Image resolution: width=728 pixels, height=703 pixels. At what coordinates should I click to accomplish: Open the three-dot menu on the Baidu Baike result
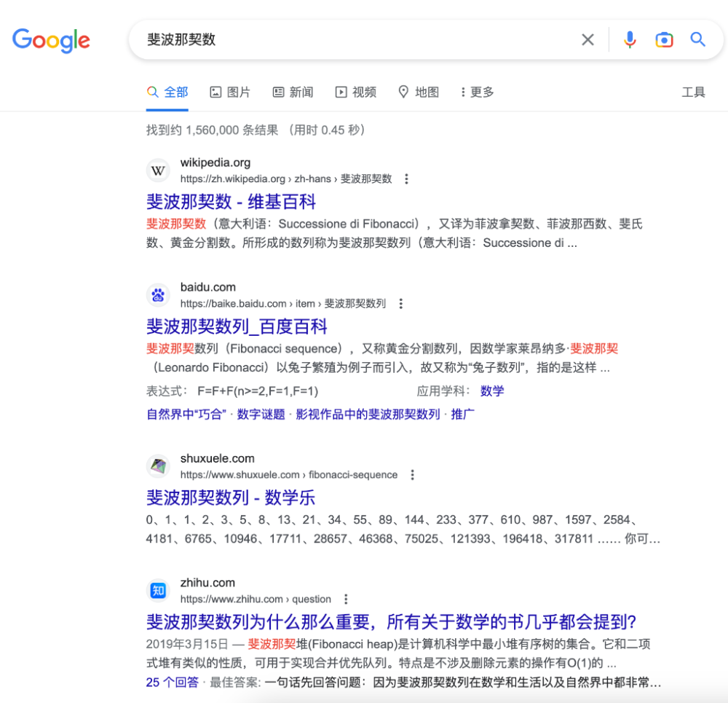pos(401,303)
